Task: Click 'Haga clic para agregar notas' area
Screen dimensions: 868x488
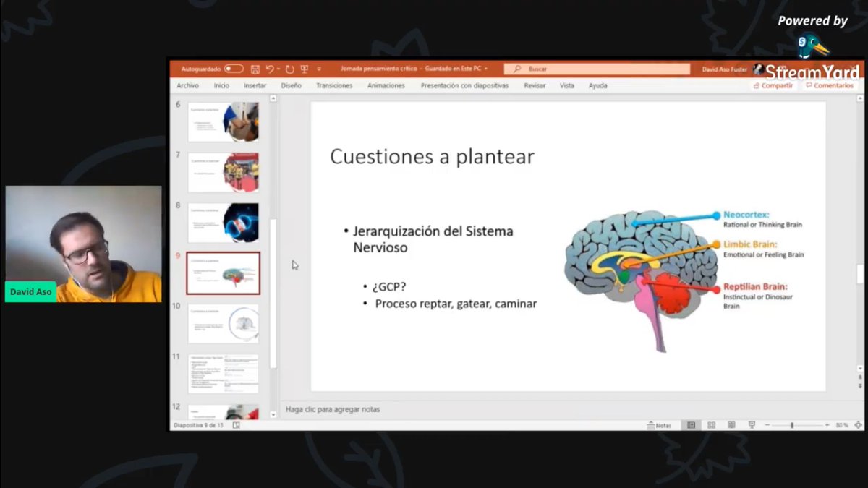Action: [333, 409]
